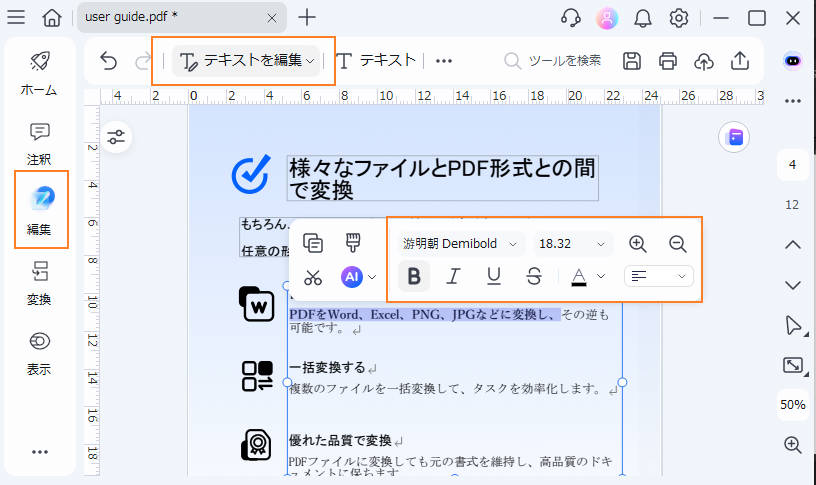The width and height of the screenshot is (816, 485).
Task: Open the AI assistant robot icon
Action: point(793,61)
